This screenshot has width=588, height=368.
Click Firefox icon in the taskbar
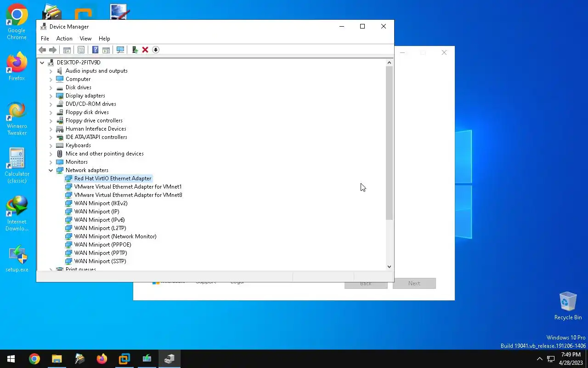click(102, 359)
